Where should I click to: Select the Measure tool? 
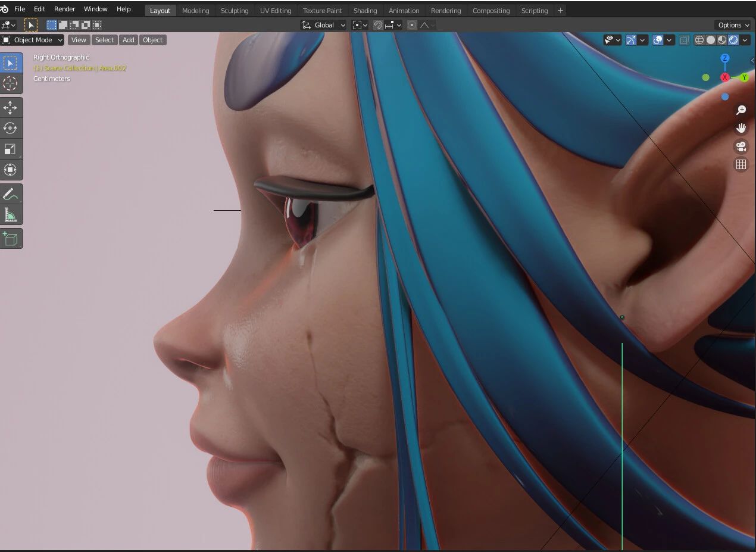pos(11,214)
